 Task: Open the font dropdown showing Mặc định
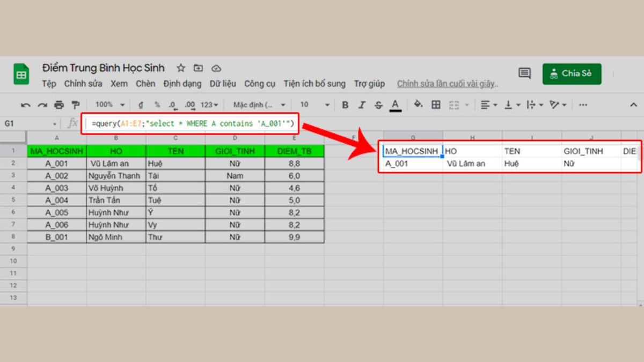click(255, 105)
